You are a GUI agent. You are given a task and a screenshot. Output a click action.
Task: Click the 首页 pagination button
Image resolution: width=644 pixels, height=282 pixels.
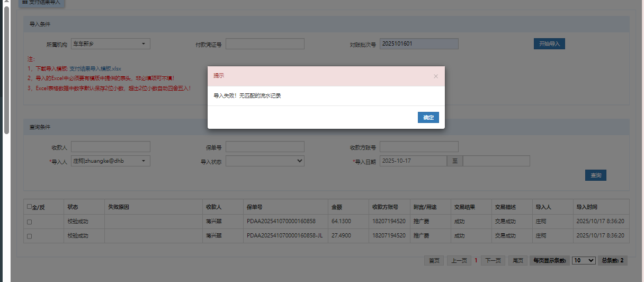(x=434, y=261)
